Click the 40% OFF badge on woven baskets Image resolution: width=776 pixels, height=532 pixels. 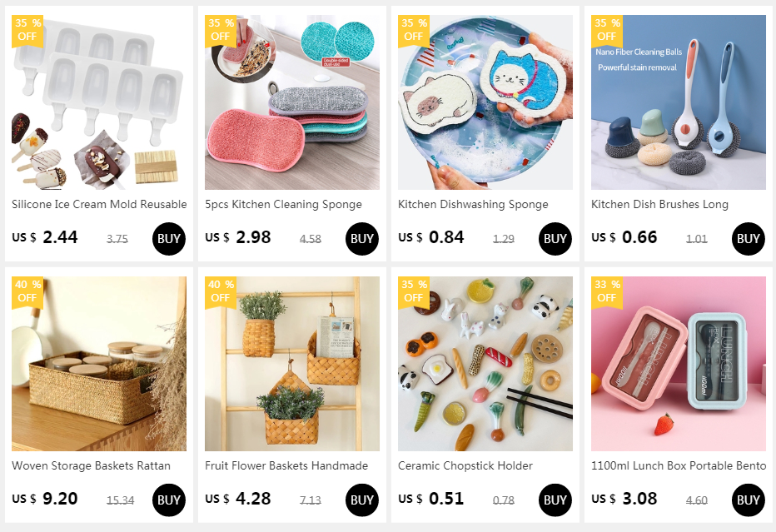tap(27, 292)
